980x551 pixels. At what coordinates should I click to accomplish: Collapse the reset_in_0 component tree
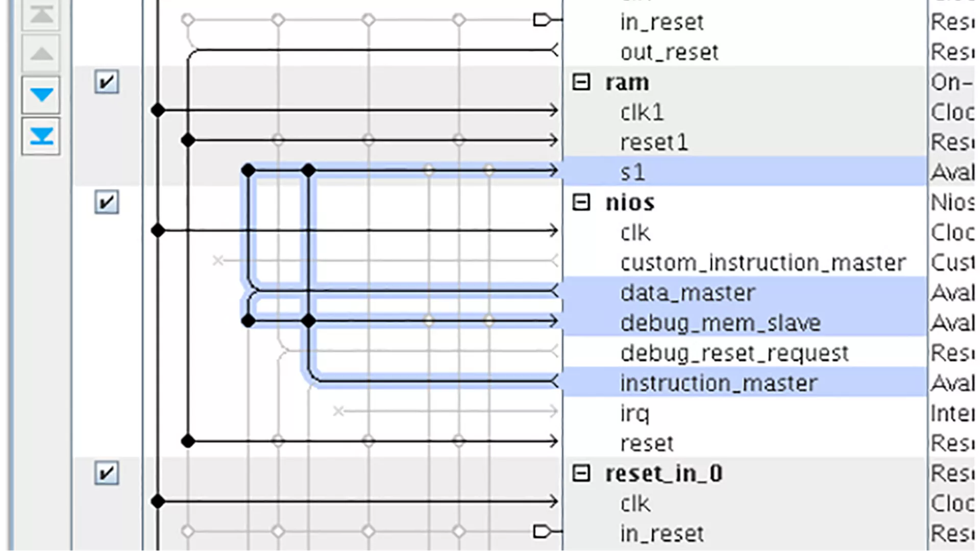tap(581, 473)
